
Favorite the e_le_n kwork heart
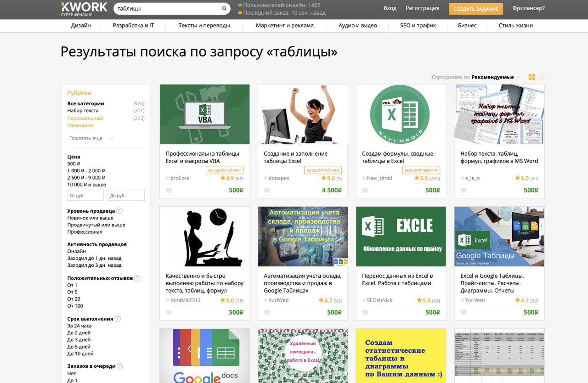click(x=464, y=191)
